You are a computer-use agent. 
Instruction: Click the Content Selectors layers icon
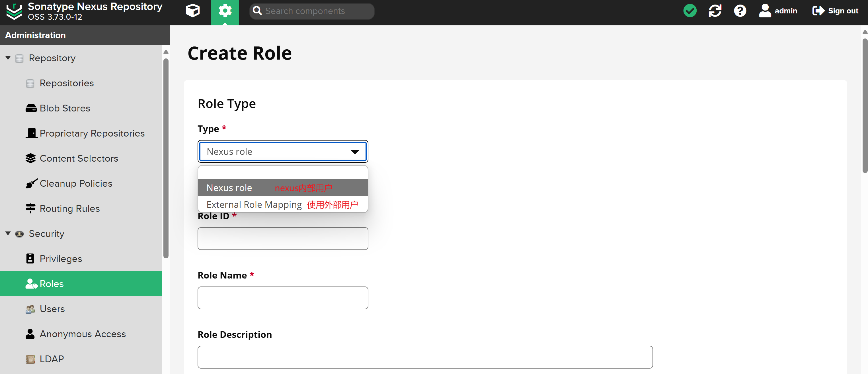click(31, 158)
